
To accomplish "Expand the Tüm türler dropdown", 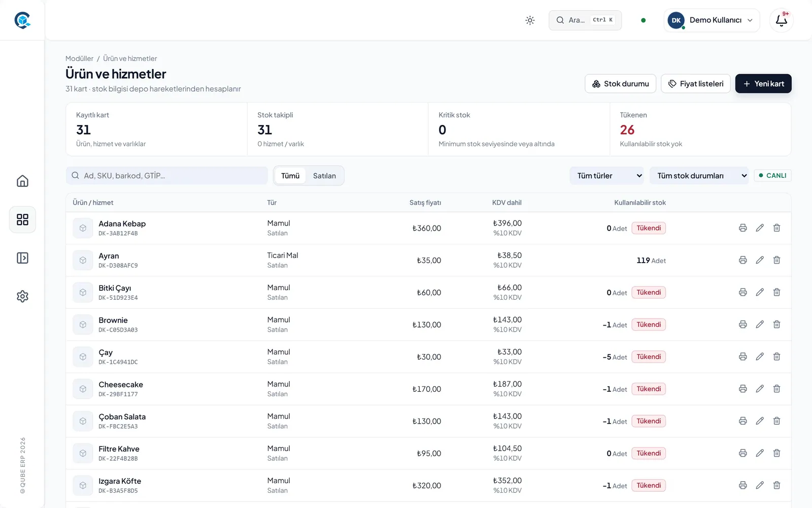I will [606, 176].
